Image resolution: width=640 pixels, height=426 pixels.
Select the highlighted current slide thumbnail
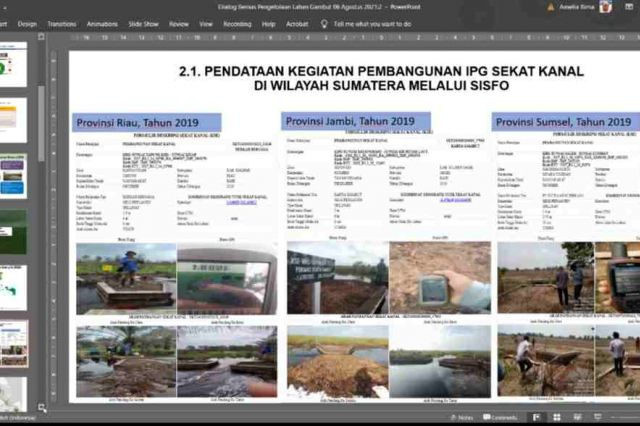14,344
